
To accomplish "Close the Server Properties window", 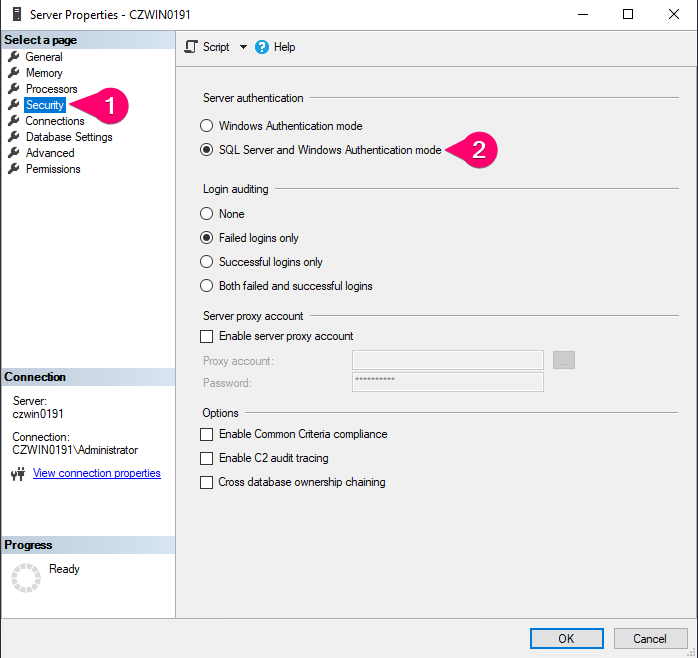I will (x=674, y=14).
